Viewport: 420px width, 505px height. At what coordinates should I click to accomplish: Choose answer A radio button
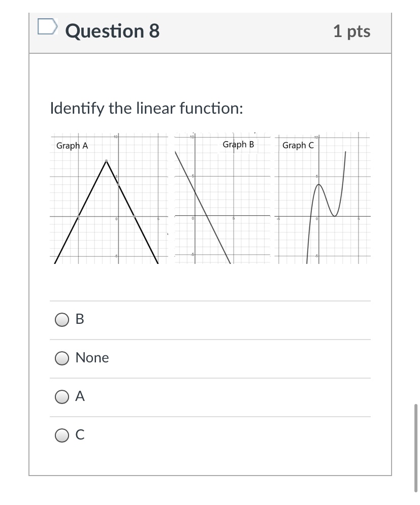click(61, 397)
